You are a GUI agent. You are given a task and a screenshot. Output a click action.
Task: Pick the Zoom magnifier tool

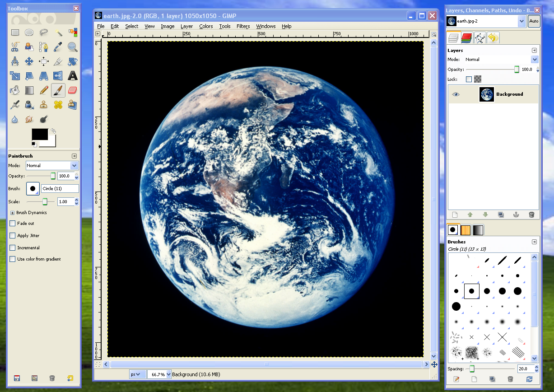tap(72, 47)
